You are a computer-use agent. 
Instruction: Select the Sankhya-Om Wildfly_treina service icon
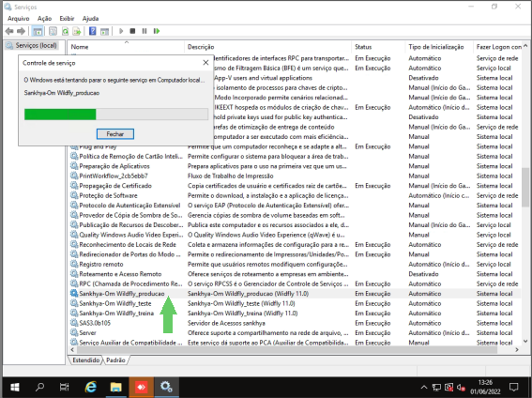pos(74,314)
